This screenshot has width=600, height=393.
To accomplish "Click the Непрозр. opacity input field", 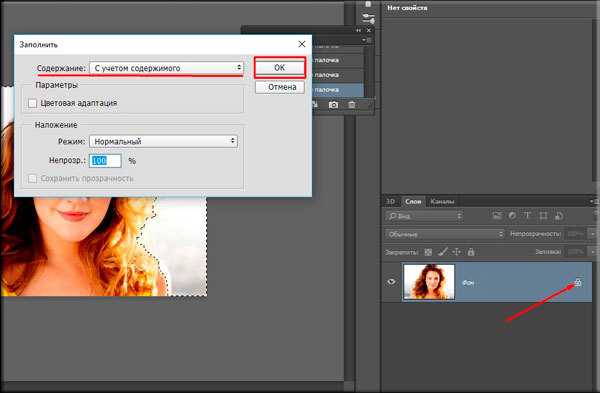I will [x=105, y=161].
